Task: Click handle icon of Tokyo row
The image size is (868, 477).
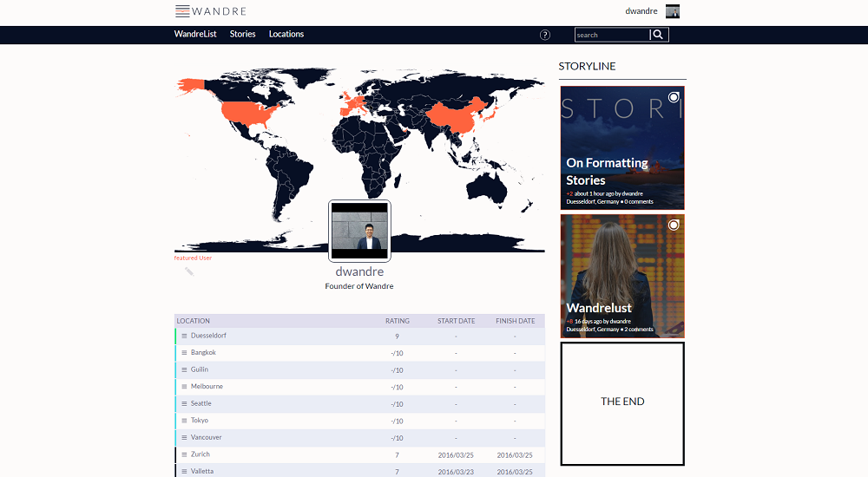Action: [184, 421]
